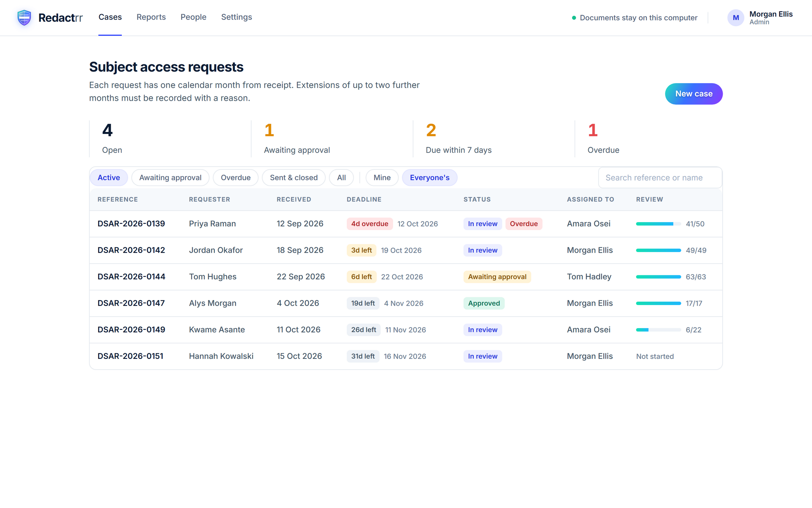Click the red Overdue status badge on DSAR-2026-0139
Screen dimensions: 812x508
point(524,224)
